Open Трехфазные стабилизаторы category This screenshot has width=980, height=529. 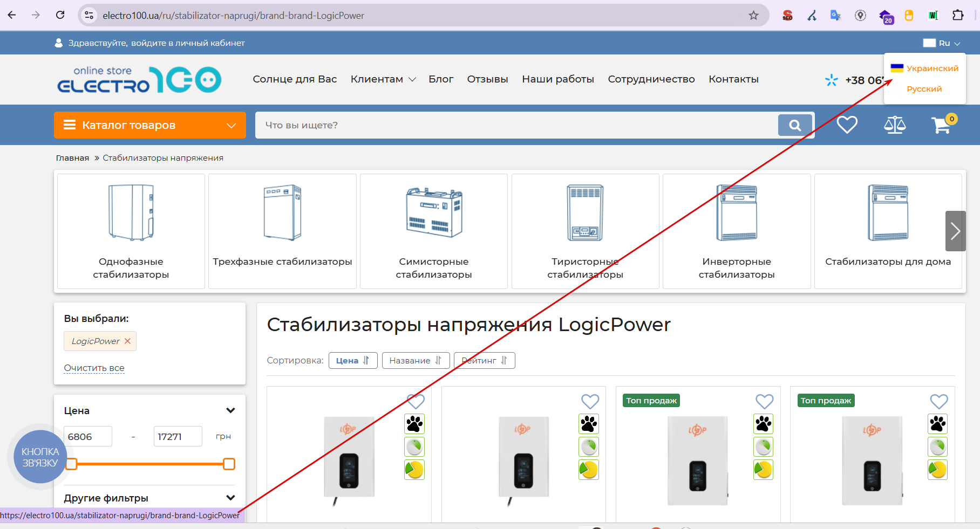(x=282, y=231)
